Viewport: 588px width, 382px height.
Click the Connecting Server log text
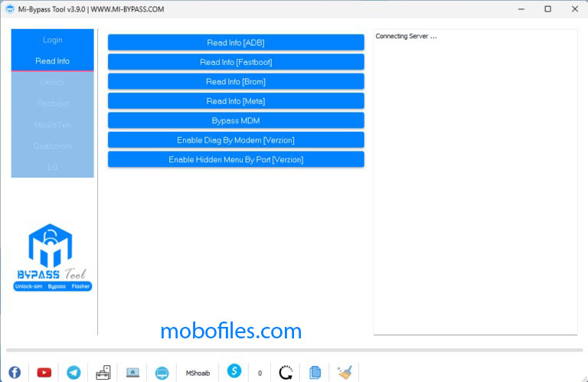[406, 37]
